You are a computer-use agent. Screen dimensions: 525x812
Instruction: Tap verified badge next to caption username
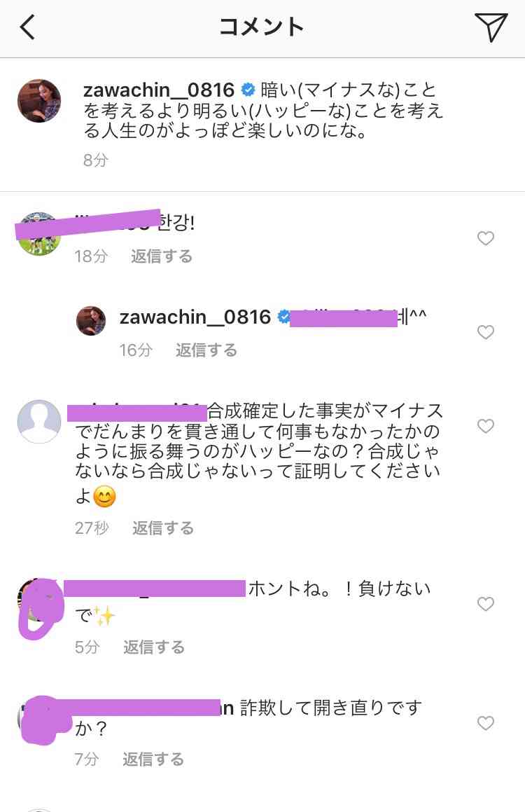(248, 90)
